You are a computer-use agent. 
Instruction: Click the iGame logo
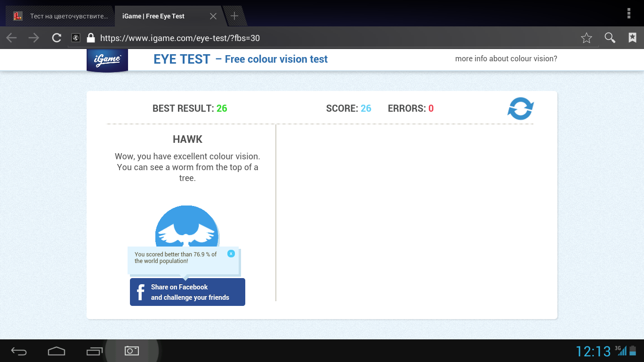click(x=107, y=60)
